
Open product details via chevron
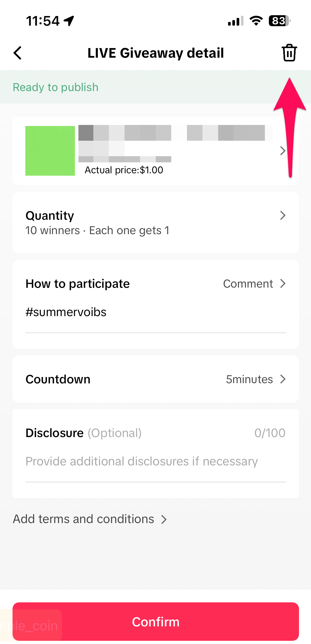click(x=283, y=151)
